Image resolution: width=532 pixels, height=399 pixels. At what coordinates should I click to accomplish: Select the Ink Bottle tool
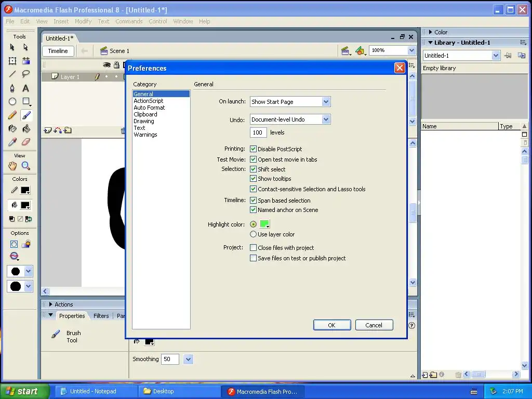[x=12, y=129]
